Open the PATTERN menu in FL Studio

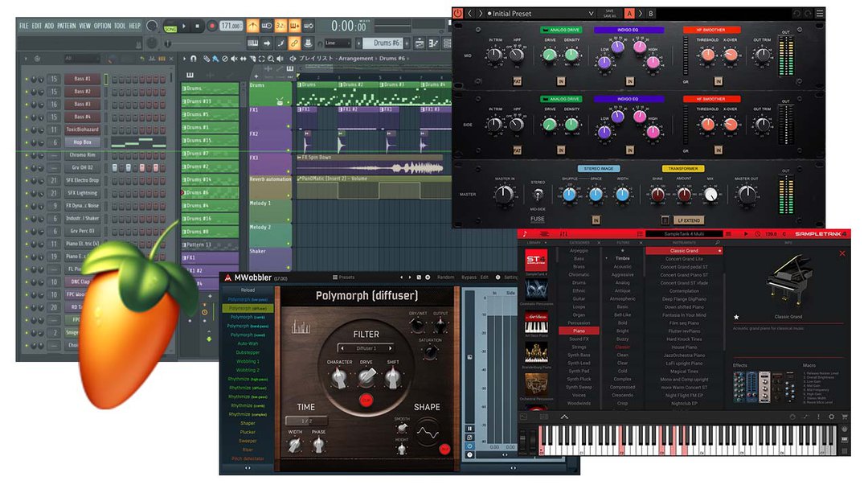(x=66, y=26)
